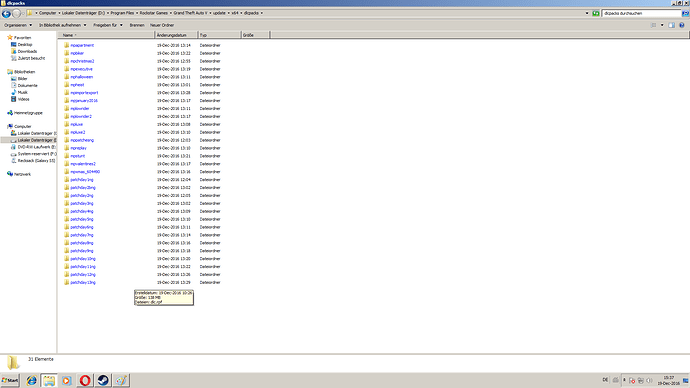Click the search magnifier icon
This screenshot has width=690, height=388.
(685, 13)
